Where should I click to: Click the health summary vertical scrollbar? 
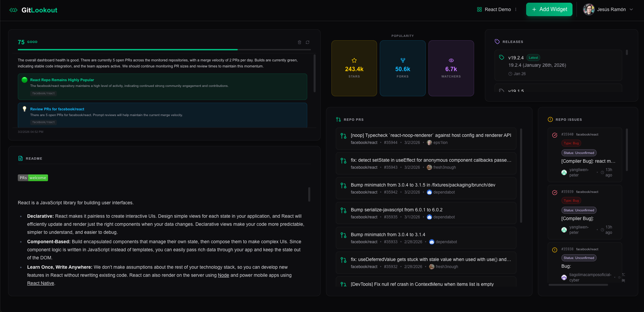[315, 73]
